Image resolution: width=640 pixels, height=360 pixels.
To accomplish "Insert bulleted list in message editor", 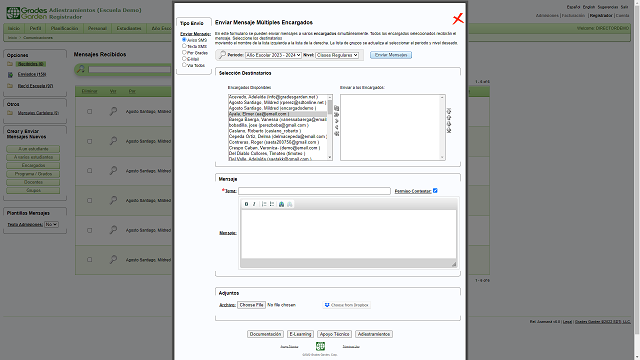I will [272, 204].
